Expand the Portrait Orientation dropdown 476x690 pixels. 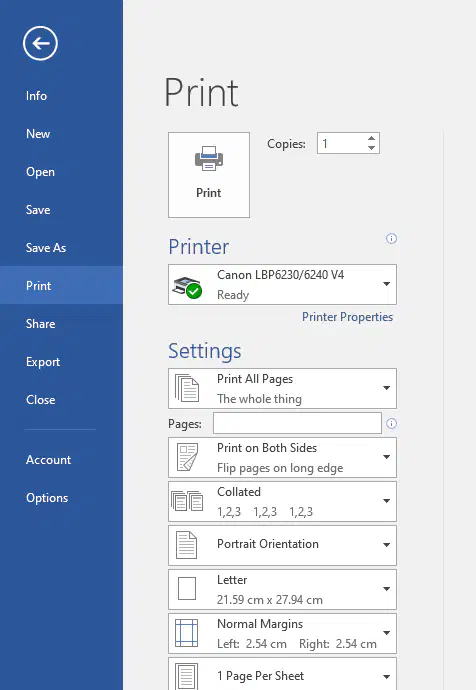pyautogui.click(x=282, y=545)
